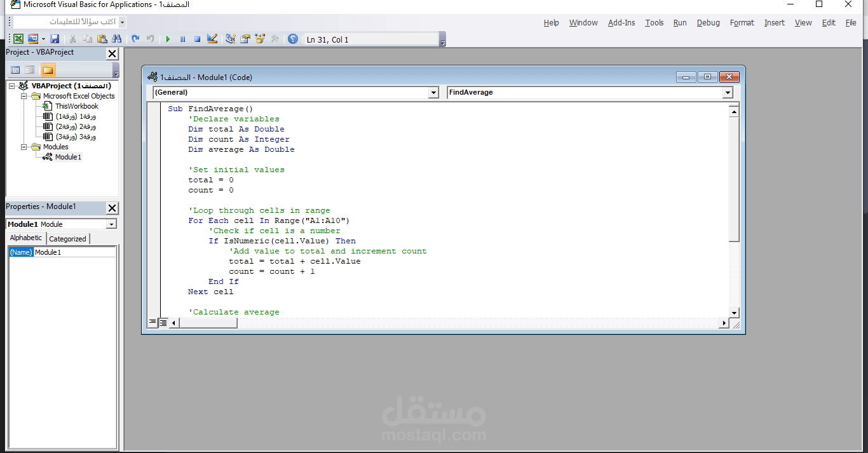Toggle Design Mode icon

click(212, 39)
